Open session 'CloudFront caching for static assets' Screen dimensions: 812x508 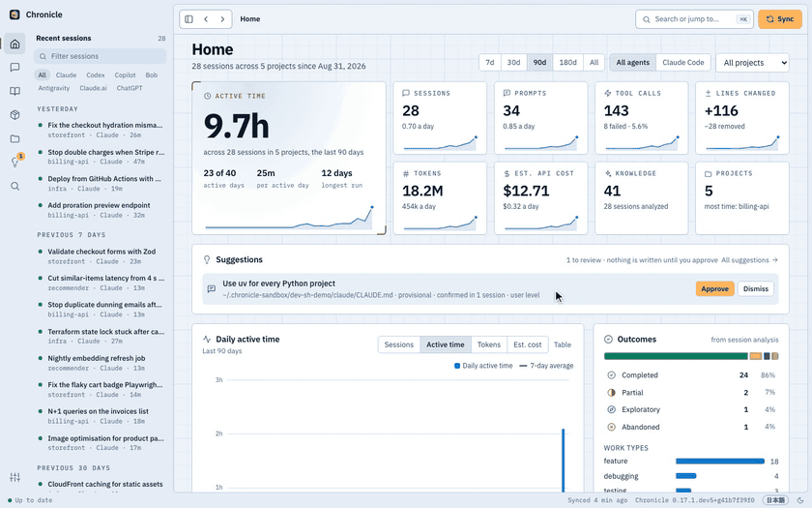tap(101, 485)
